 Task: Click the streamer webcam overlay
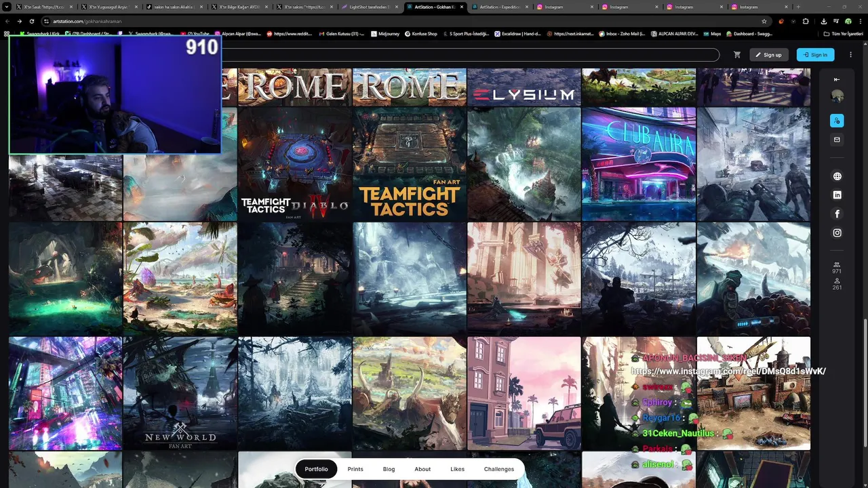coord(115,94)
